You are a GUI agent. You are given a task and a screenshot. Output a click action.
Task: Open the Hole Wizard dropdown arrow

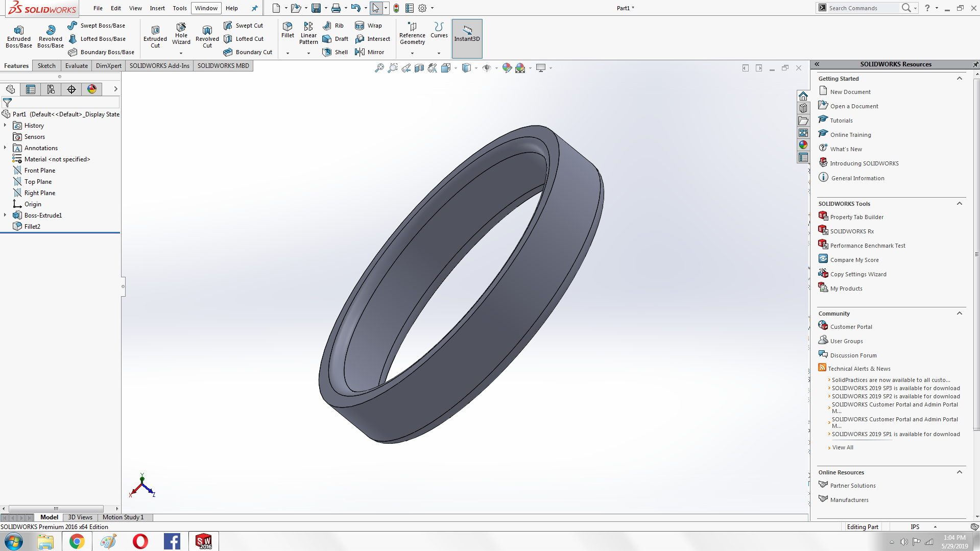pyautogui.click(x=181, y=53)
